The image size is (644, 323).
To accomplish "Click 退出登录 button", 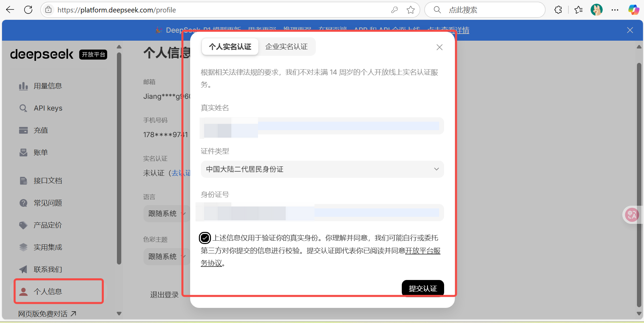I will 164,295.
